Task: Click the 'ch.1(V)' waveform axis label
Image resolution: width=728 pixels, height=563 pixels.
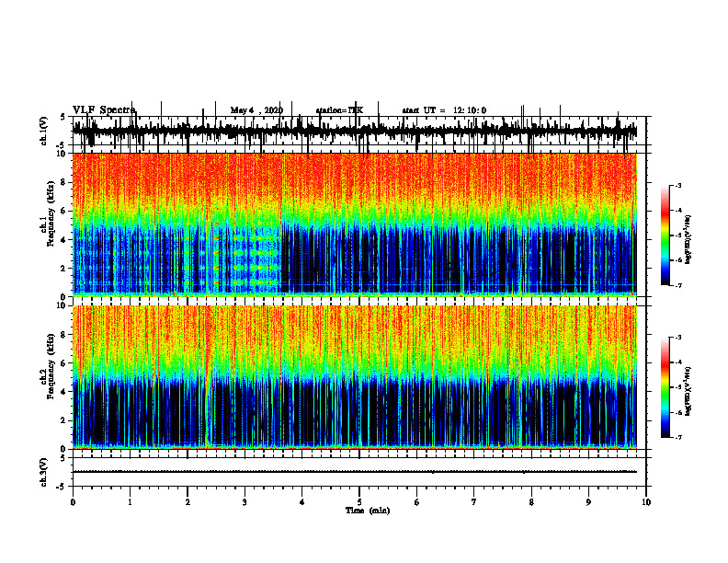Action: (43, 131)
